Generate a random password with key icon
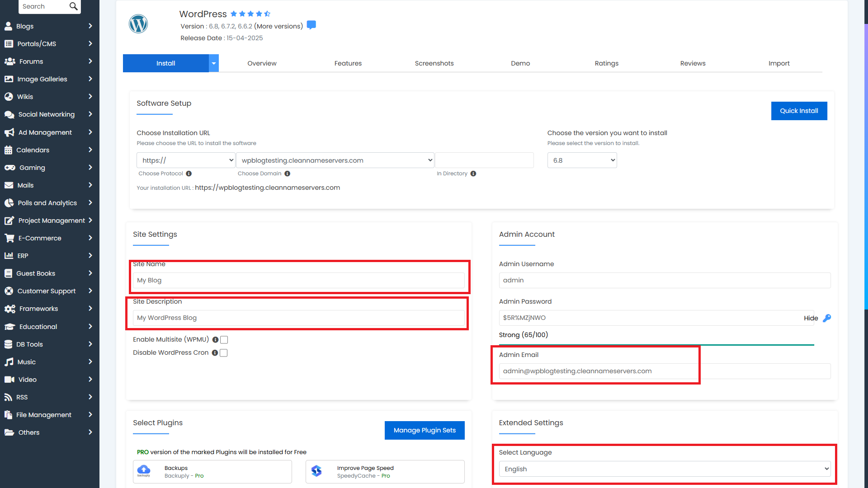 (827, 318)
